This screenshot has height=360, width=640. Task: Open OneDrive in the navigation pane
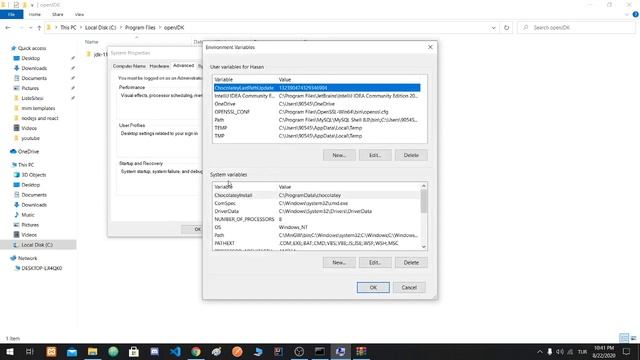tap(28, 151)
